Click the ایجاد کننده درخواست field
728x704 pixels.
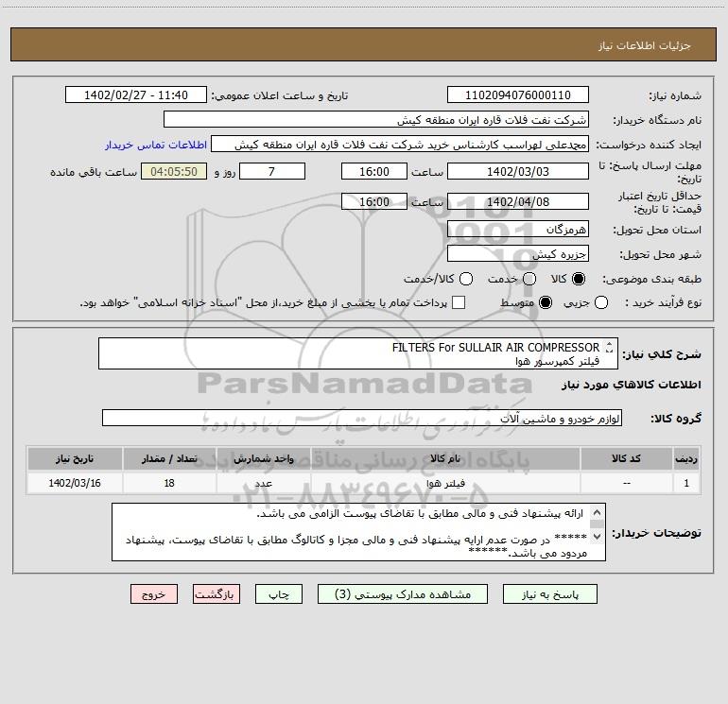point(400,144)
